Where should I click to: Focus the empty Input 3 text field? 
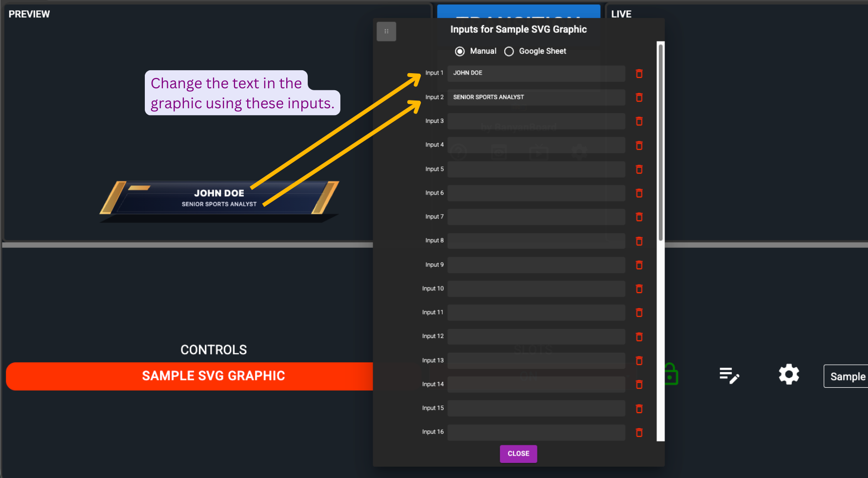pos(536,121)
